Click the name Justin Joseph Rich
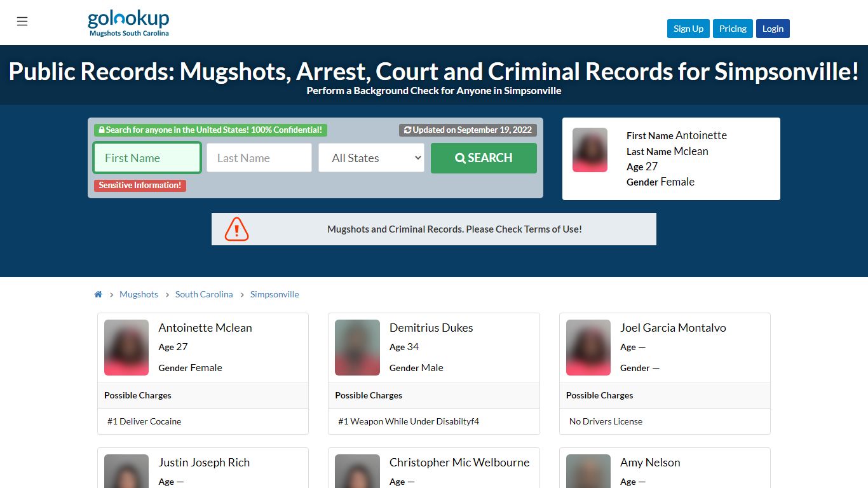The width and height of the screenshot is (868, 488). [x=204, y=463]
